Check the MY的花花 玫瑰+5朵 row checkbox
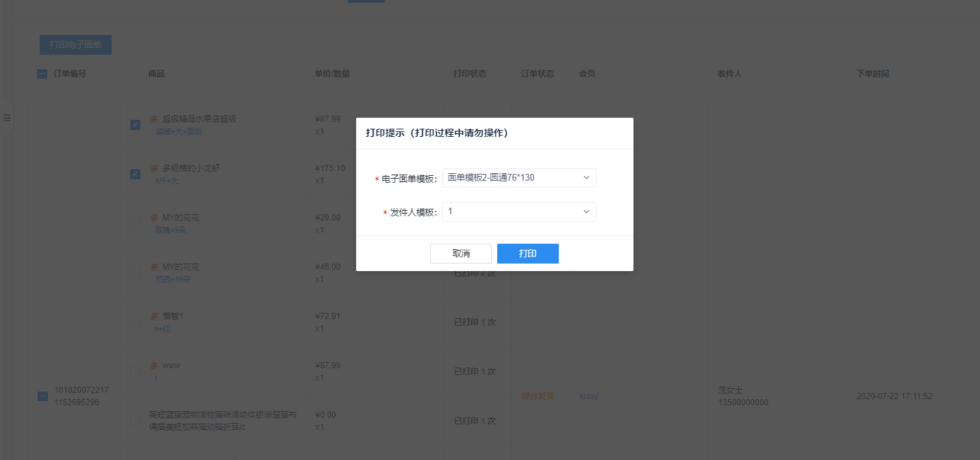Image resolution: width=980 pixels, height=460 pixels. (136, 223)
